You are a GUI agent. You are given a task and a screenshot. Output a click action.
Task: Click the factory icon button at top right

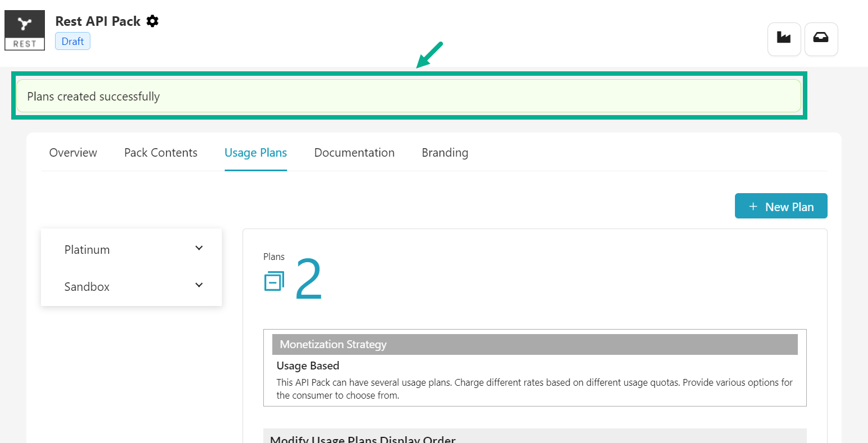coord(784,39)
